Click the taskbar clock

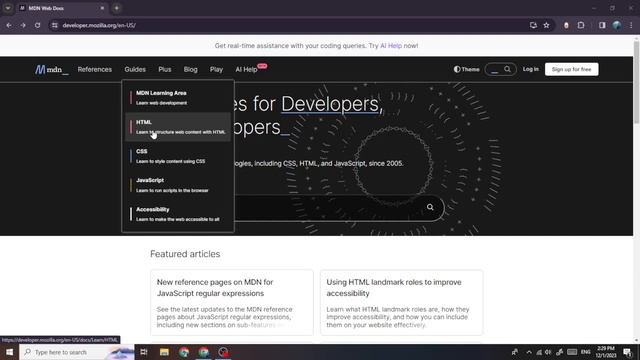tap(606, 352)
